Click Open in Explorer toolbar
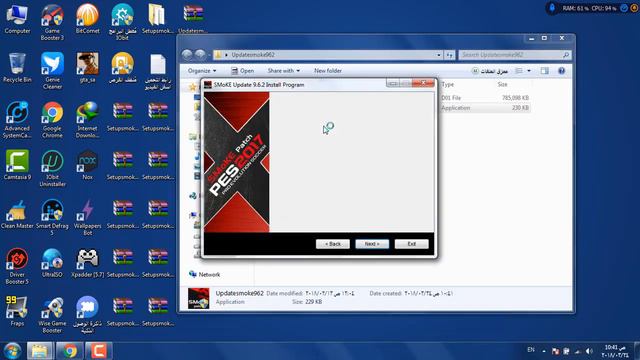 [x=242, y=71]
